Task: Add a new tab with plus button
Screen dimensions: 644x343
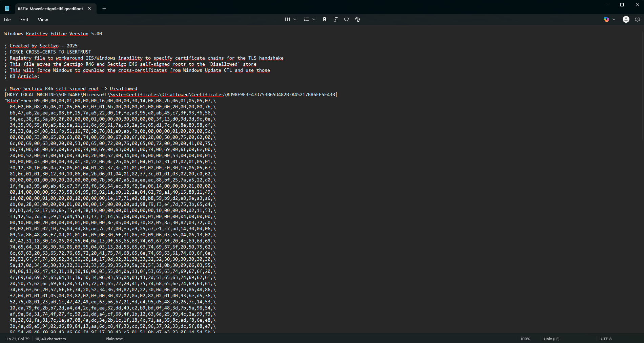Action: [x=104, y=8]
